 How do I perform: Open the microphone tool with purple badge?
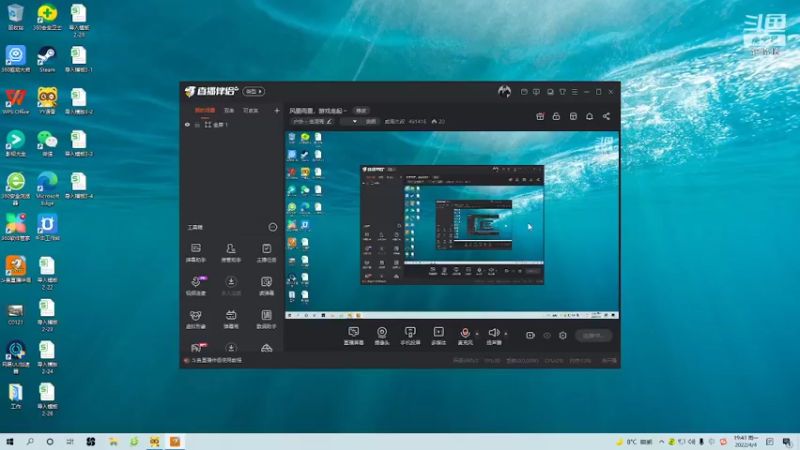pyautogui.click(x=196, y=286)
